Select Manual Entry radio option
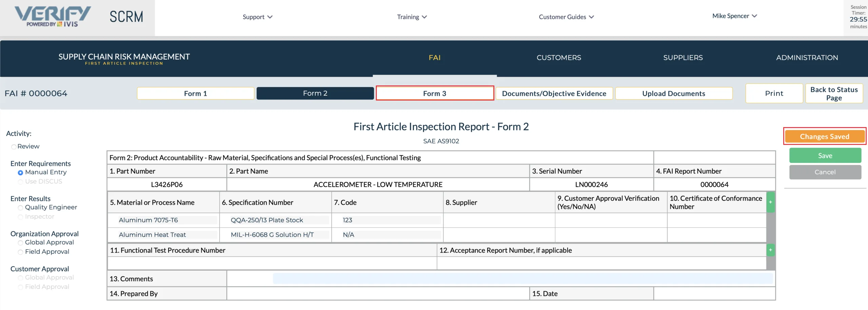Image resolution: width=868 pixels, height=310 pixels. tap(20, 172)
